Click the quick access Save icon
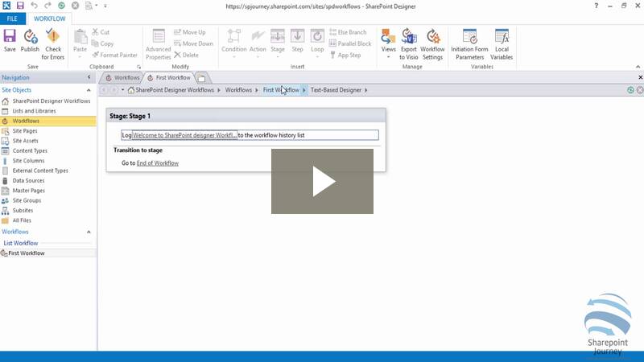This screenshot has width=644, height=362. pos(20,6)
